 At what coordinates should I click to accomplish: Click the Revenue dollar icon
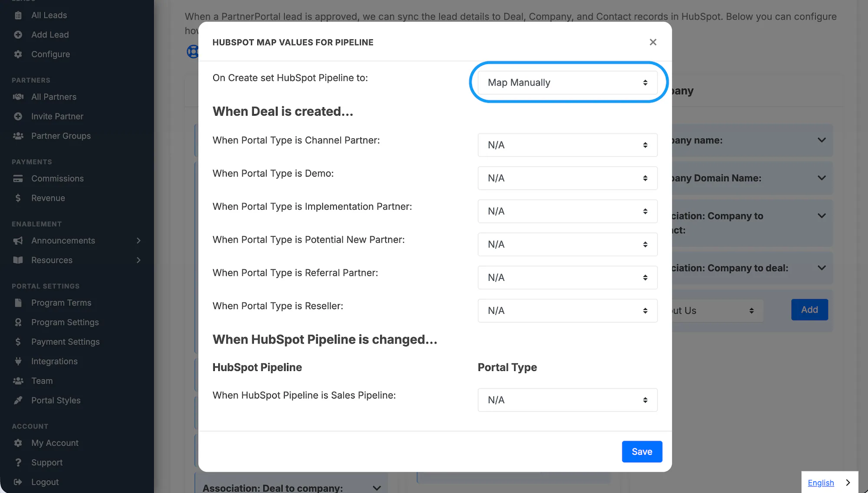[18, 198]
